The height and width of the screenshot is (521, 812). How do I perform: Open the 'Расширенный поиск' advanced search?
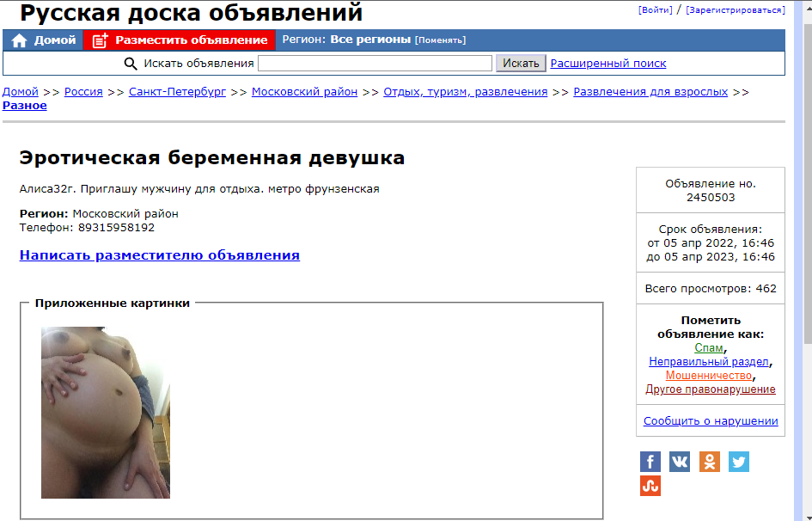607,64
